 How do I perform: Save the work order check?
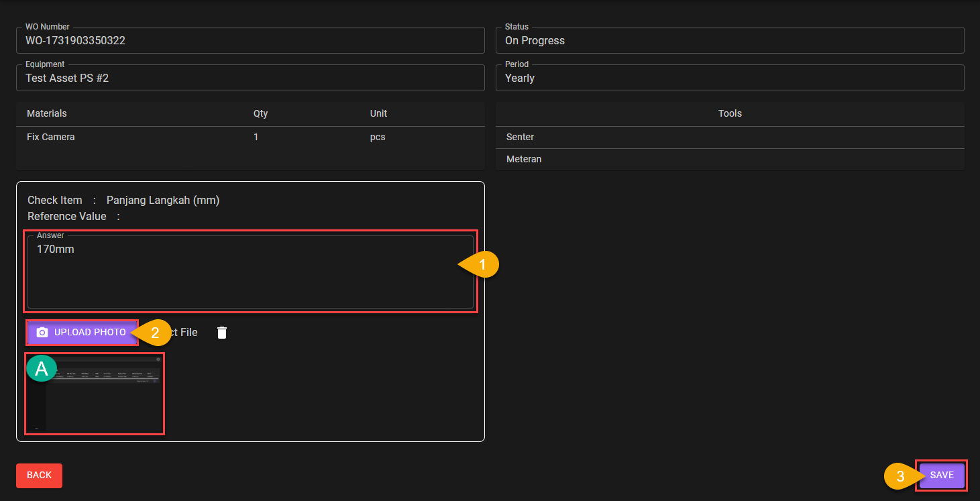(941, 476)
